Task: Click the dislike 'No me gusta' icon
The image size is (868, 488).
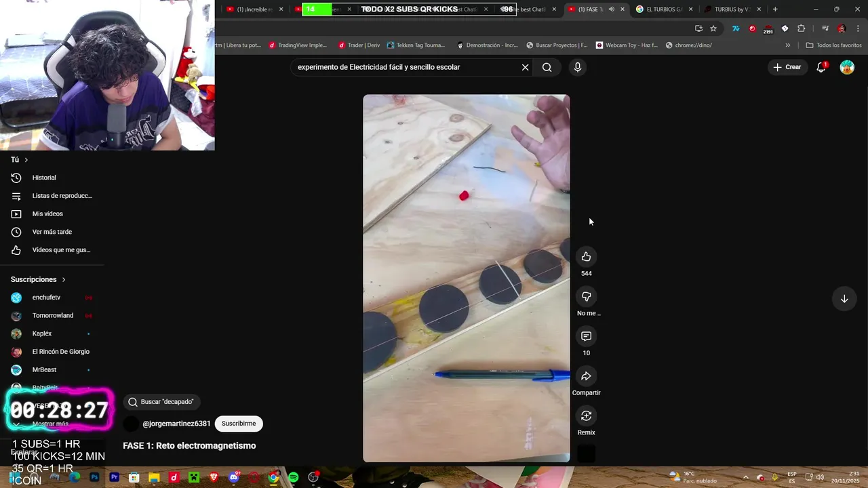Action: 586,296
